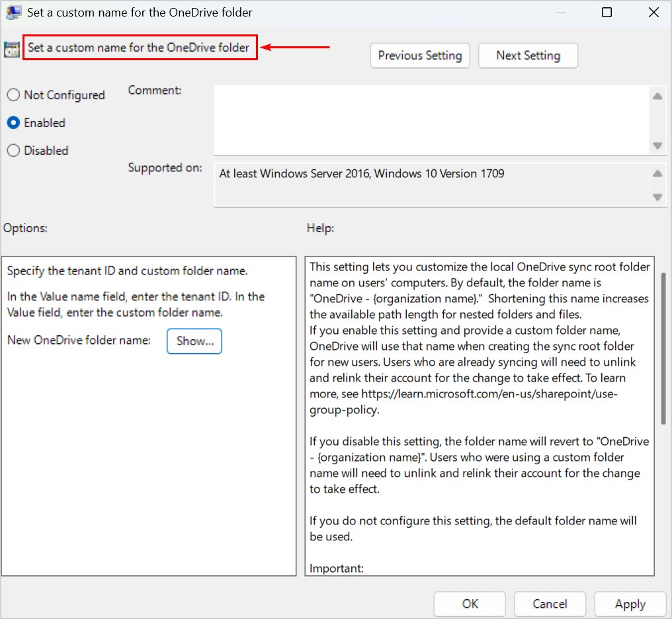Click the policy setting icon beside the heading
This screenshot has height=619, width=672.
click(x=11, y=49)
